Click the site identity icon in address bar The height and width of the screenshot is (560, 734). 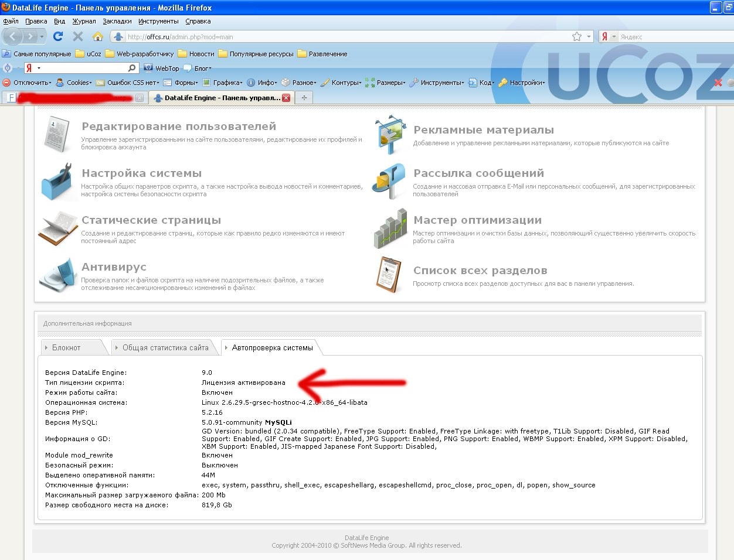click(118, 36)
